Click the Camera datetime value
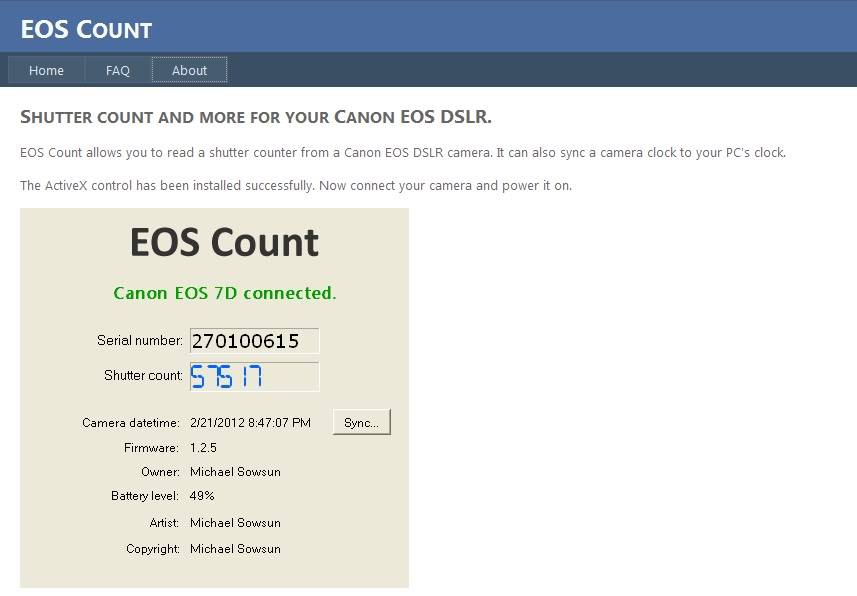The width and height of the screenshot is (857, 596). 250,423
